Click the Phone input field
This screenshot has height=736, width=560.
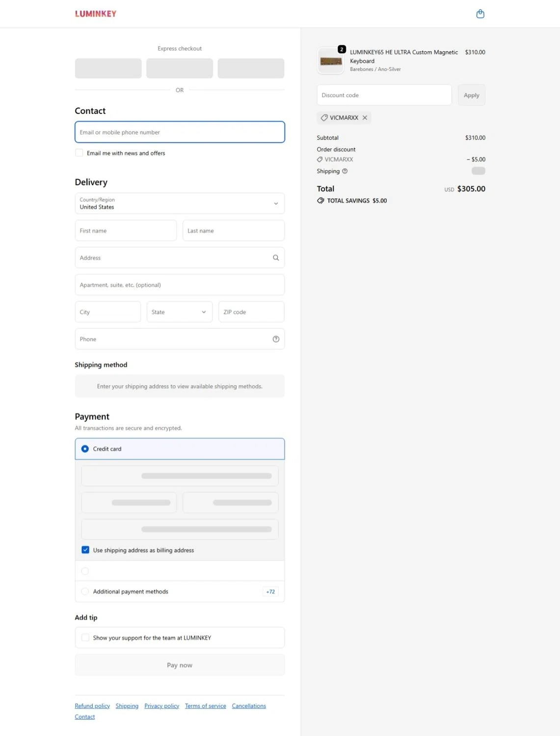(180, 339)
